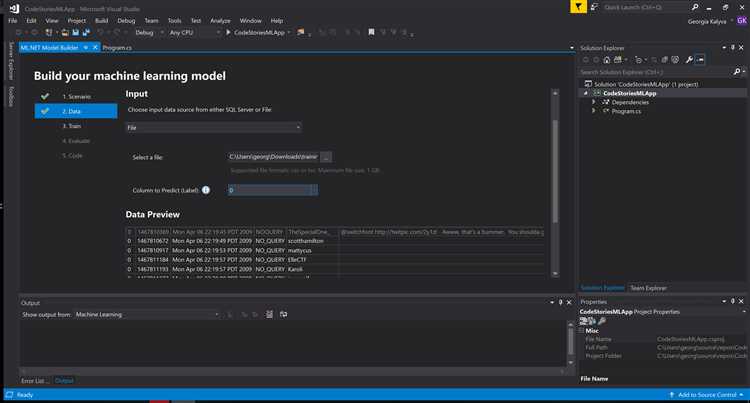Image resolution: width=750 pixels, height=403 pixels.
Task: Click Clear All icon in Output panel
Action: coord(269,314)
